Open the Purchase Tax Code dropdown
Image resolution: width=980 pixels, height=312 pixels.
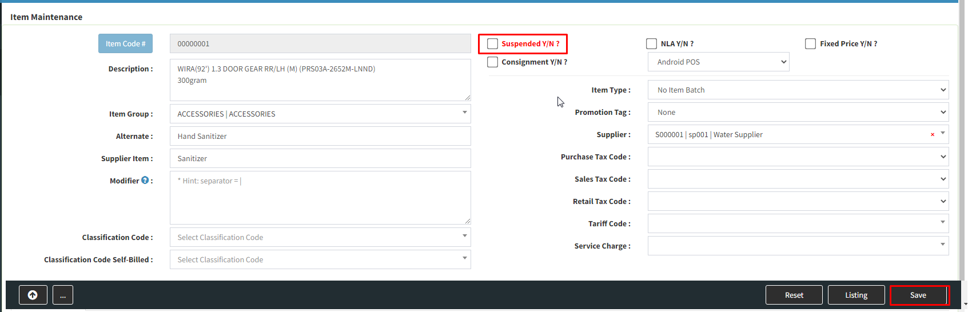[798, 157]
